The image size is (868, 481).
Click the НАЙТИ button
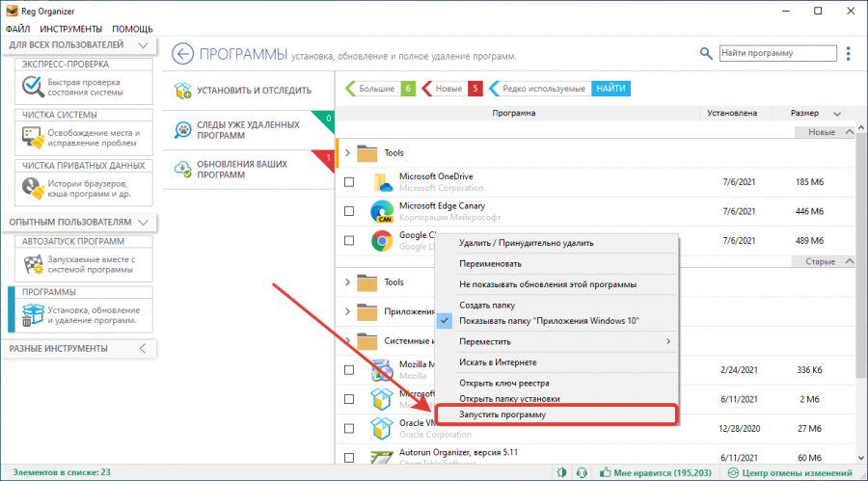(610, 89)
